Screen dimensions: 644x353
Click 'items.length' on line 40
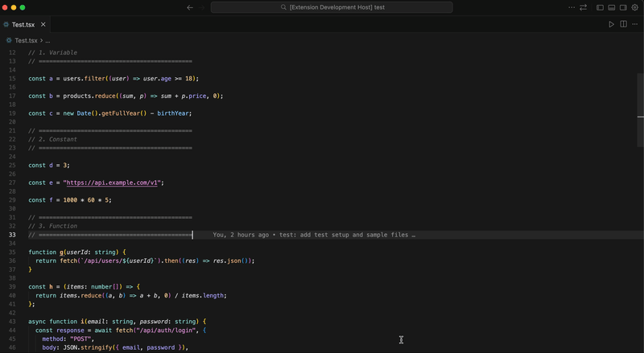pos(204,296)
